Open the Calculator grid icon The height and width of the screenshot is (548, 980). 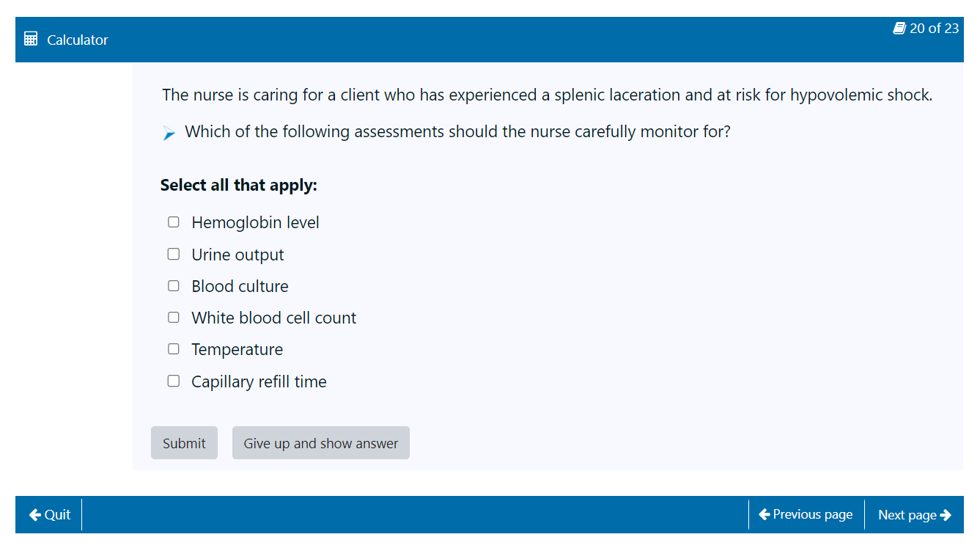[x=31, y=40]
